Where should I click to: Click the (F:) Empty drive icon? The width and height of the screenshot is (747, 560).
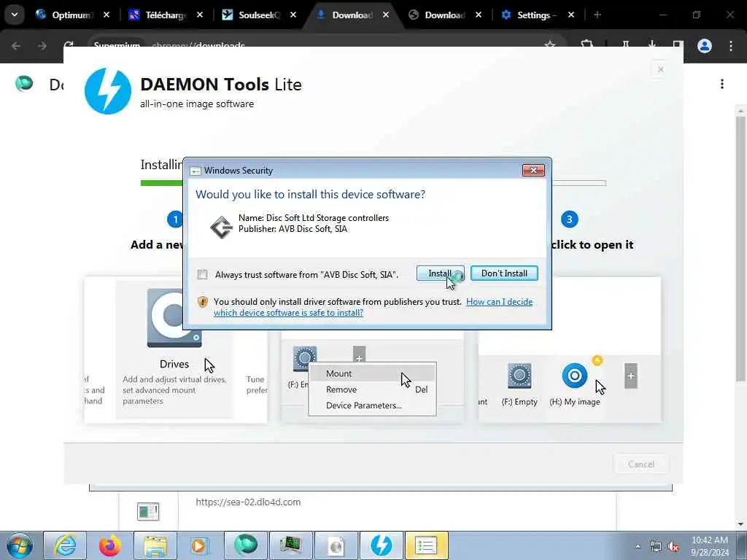click(x=519, y=376)
